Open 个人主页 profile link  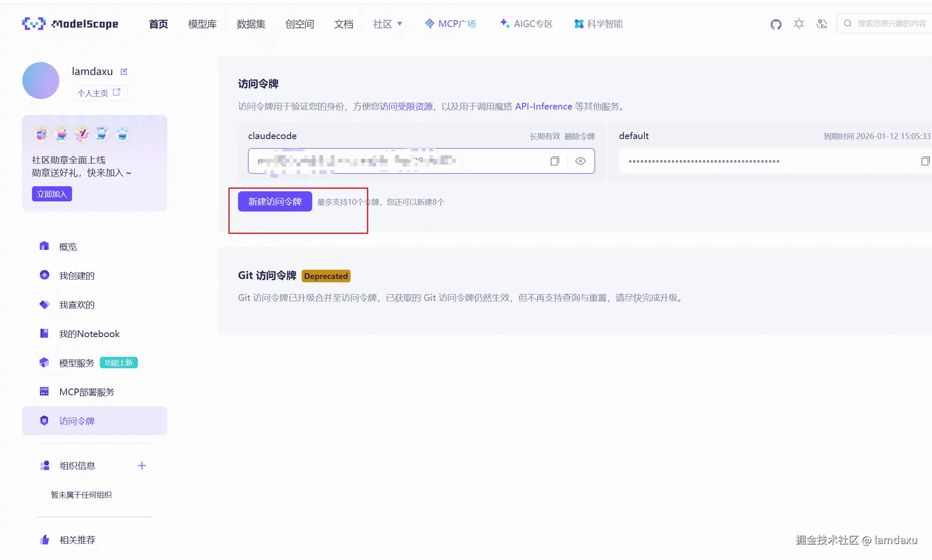99,93
